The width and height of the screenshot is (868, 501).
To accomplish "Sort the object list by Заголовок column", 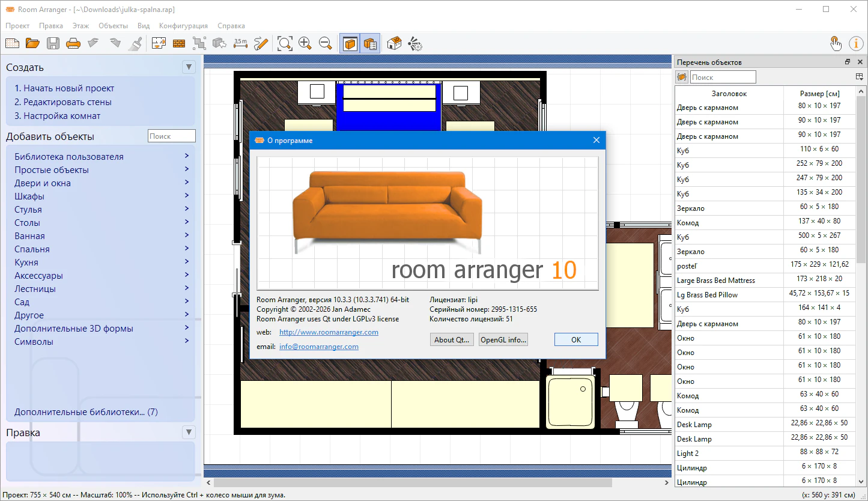I will click(729, 93).
